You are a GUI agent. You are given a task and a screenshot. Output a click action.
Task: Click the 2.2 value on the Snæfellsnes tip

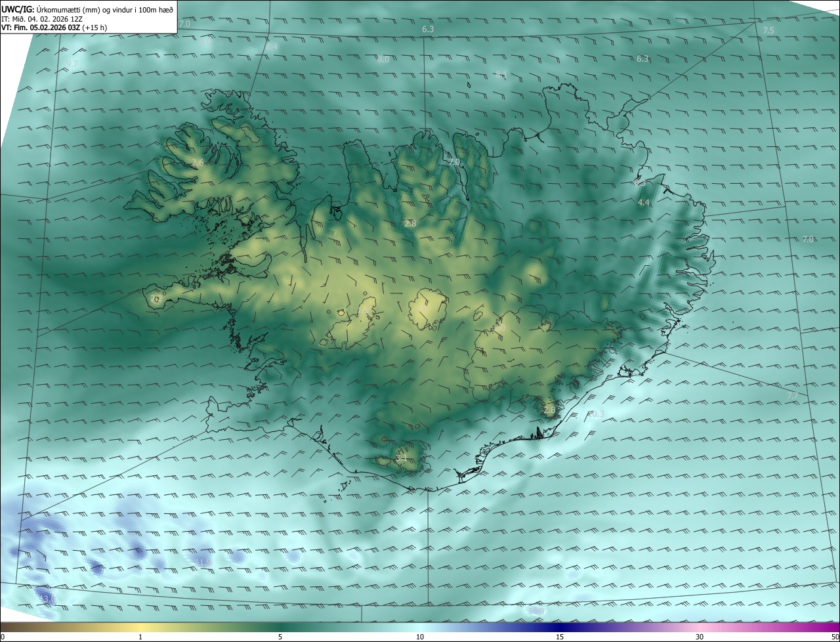(156, 299)
